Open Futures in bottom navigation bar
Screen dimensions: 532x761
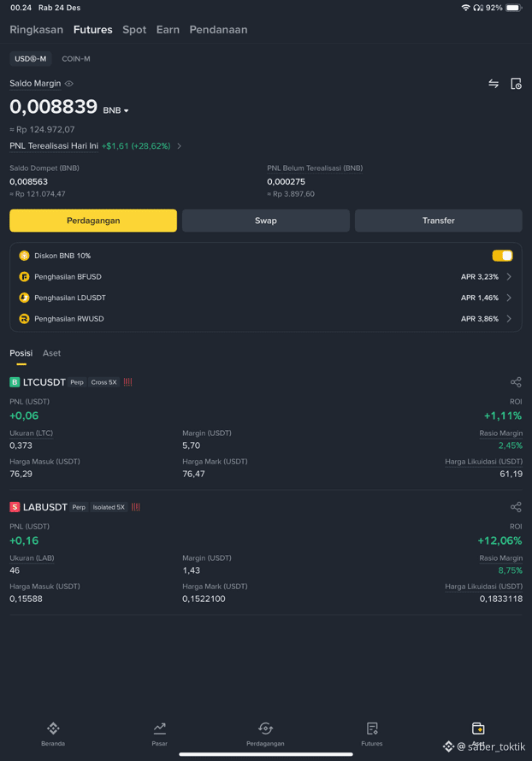click(372, 733)
